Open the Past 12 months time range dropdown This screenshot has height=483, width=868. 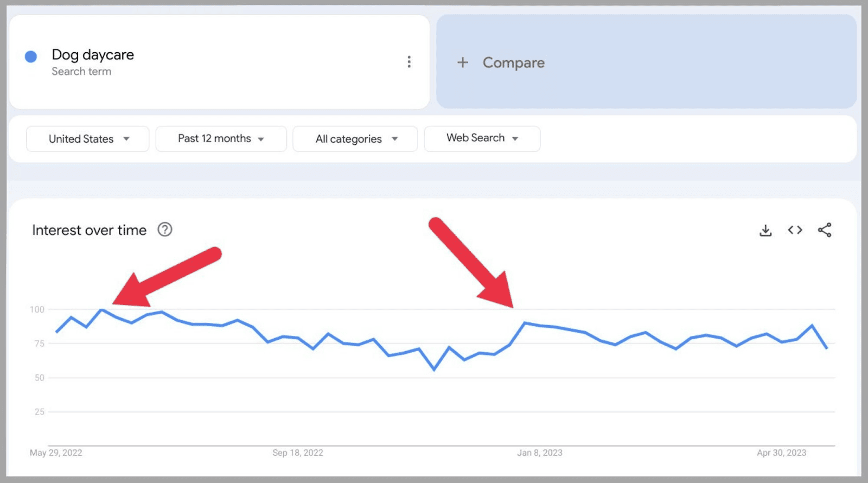coord(220,138)
